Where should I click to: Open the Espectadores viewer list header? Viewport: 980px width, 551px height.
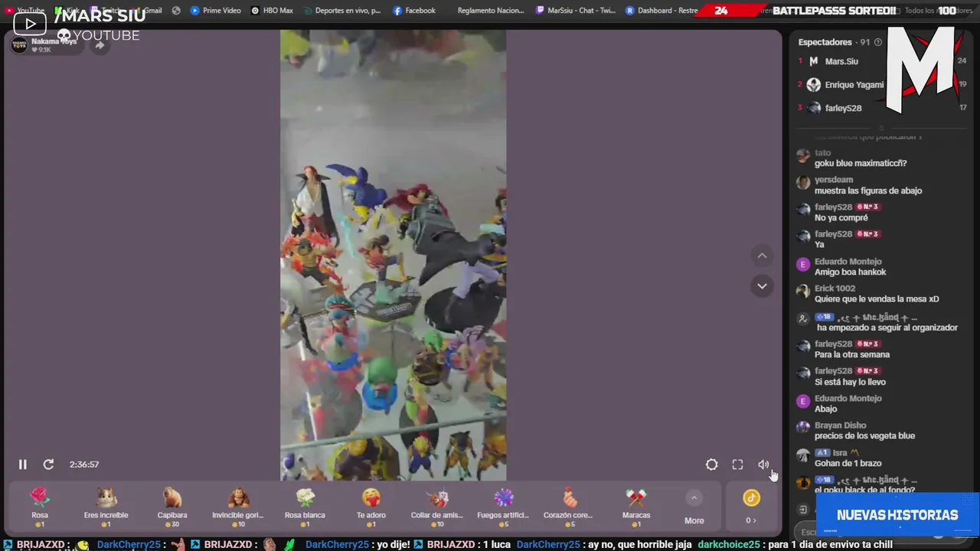pyautogui.click(x=834, y=43)
